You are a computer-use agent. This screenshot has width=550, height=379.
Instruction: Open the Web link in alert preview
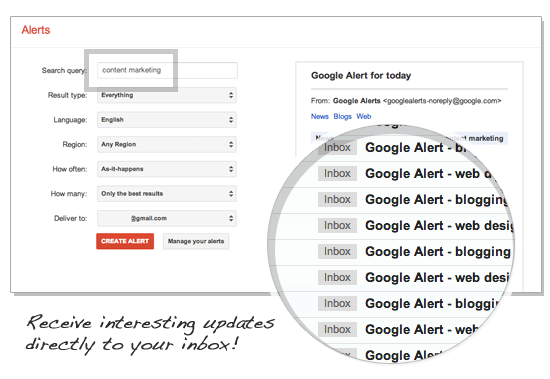[364, 117]
